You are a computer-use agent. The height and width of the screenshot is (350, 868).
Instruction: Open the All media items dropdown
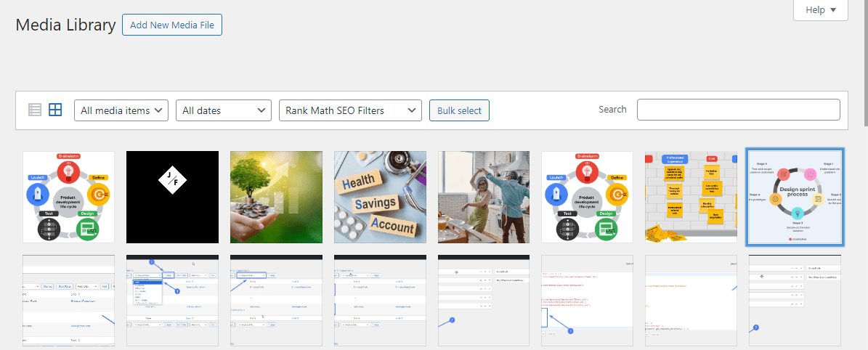121,110
